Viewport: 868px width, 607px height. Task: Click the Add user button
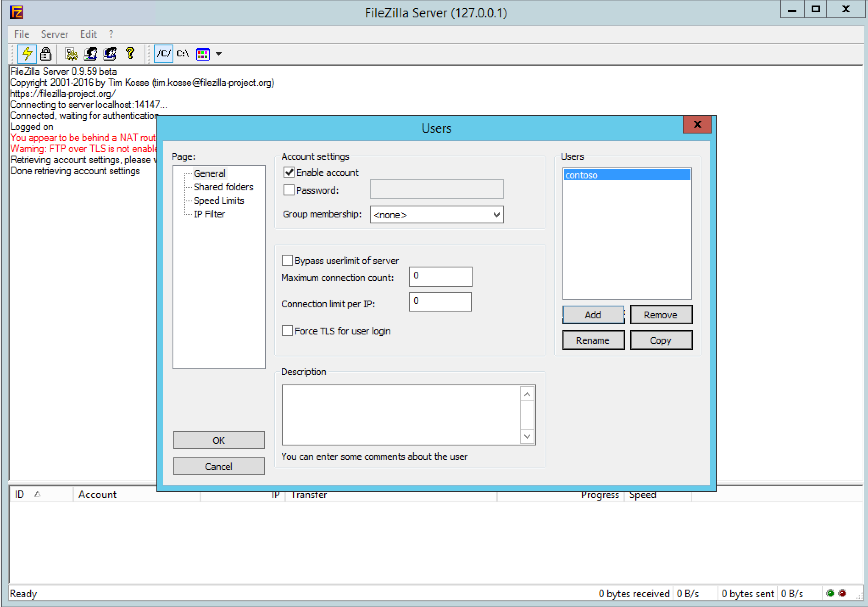pos(593,315)
